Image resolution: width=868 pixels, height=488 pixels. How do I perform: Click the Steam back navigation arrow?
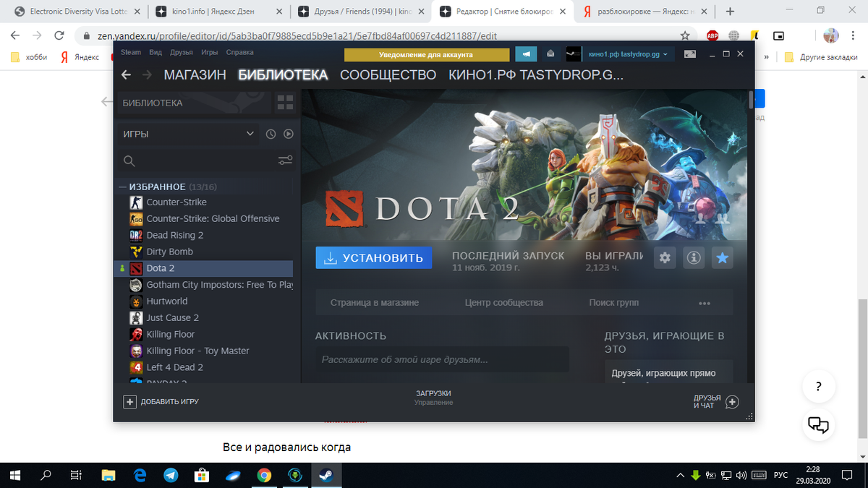point(127,74)
